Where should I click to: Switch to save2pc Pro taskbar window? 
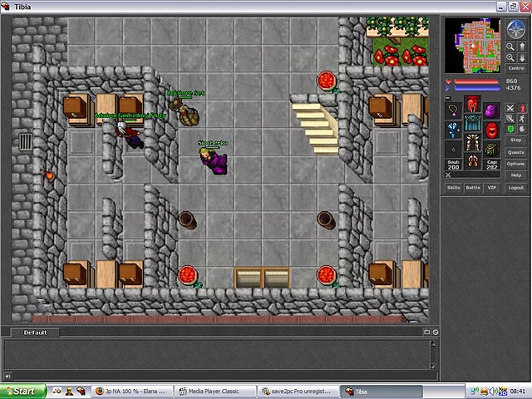coord(299,392)
